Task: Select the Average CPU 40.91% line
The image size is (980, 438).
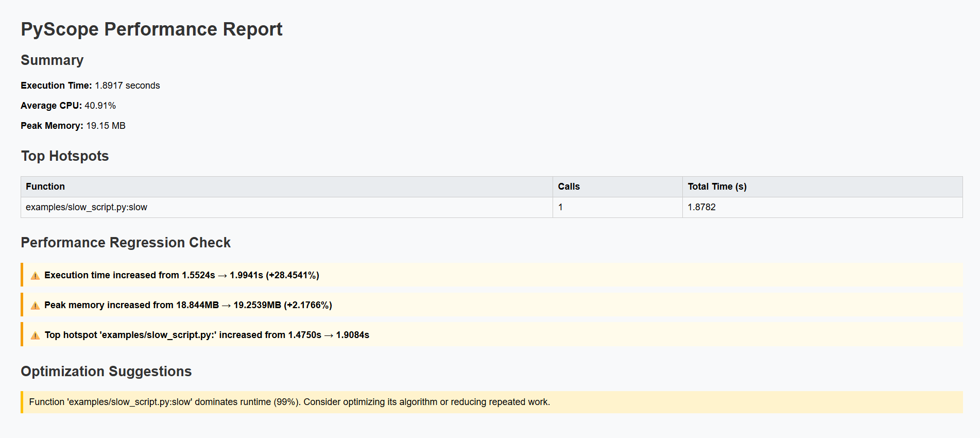Action: point(68,106)
